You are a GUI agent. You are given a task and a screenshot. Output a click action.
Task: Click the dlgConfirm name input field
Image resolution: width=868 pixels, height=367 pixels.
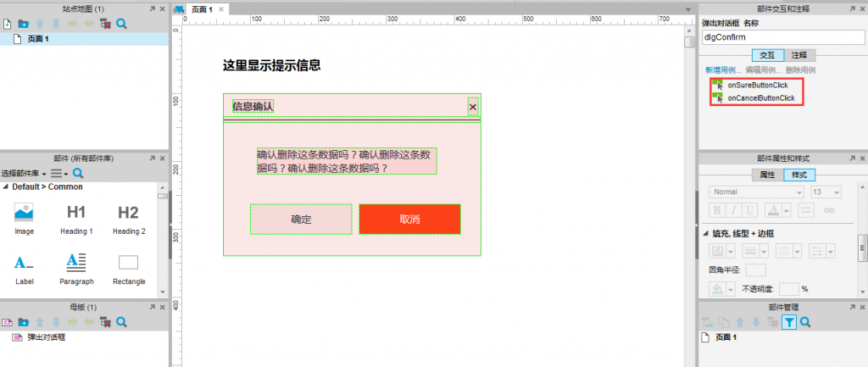(782, 37)
